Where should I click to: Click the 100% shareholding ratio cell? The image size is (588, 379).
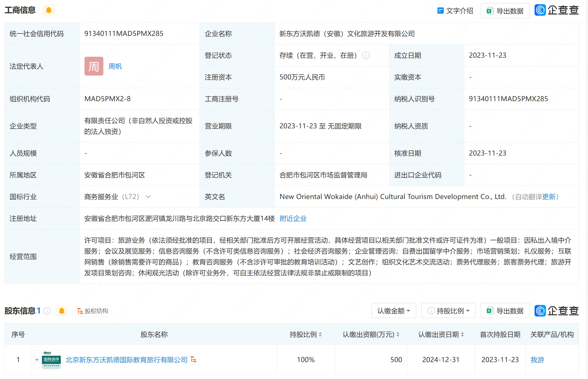306,360
